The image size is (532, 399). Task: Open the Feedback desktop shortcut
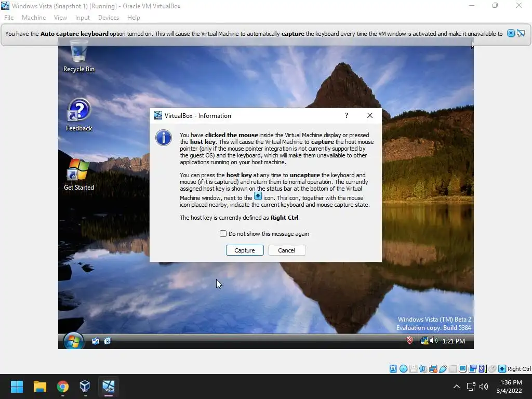pos(79,115)
